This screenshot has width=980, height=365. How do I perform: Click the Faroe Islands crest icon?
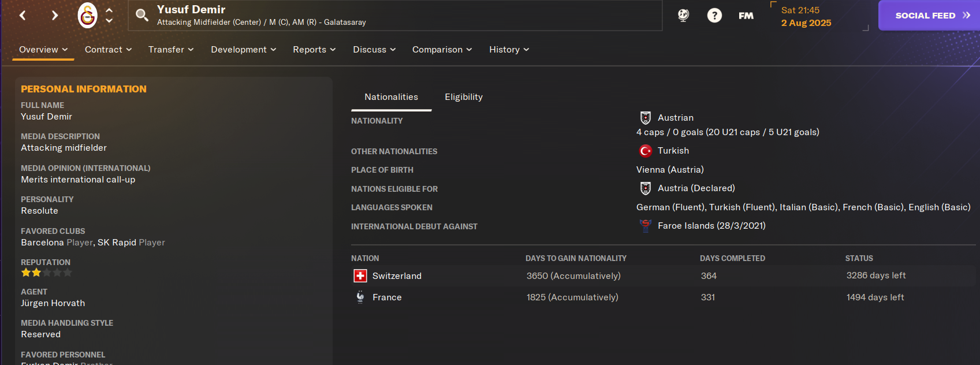[646, 226]
